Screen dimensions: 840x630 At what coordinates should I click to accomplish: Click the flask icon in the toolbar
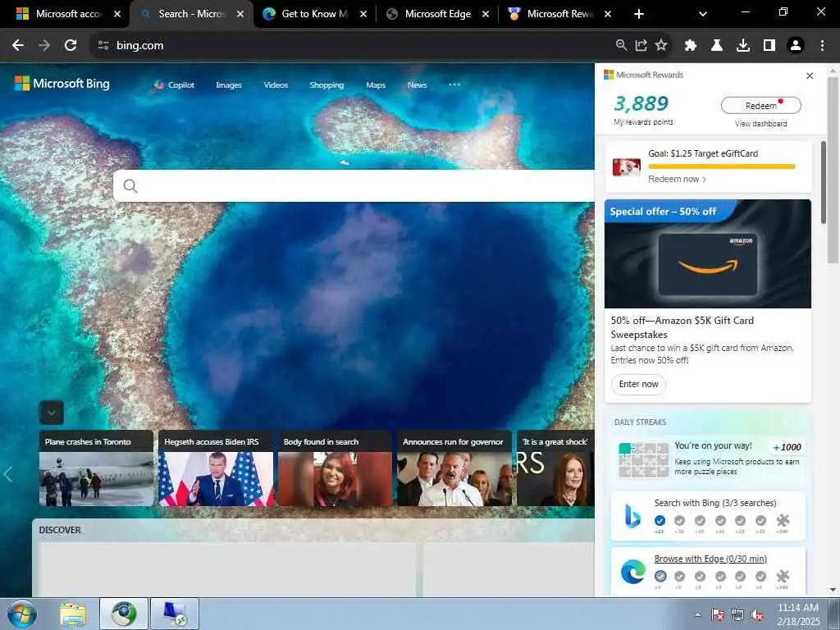[717, 46]
